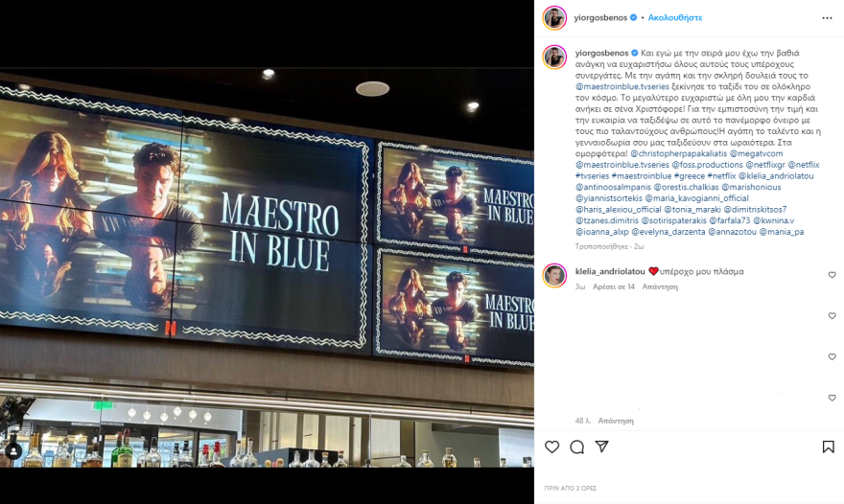Show the "Αρέσει σε 14" likes list
Image resolution: width=844 pixels, height=504 pixels.
[614, 286]
